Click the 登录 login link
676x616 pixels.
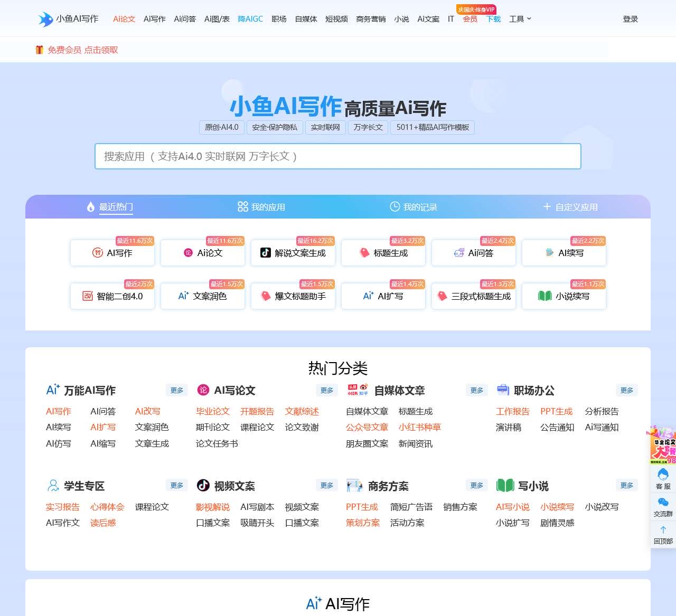[x=631, y=19]
